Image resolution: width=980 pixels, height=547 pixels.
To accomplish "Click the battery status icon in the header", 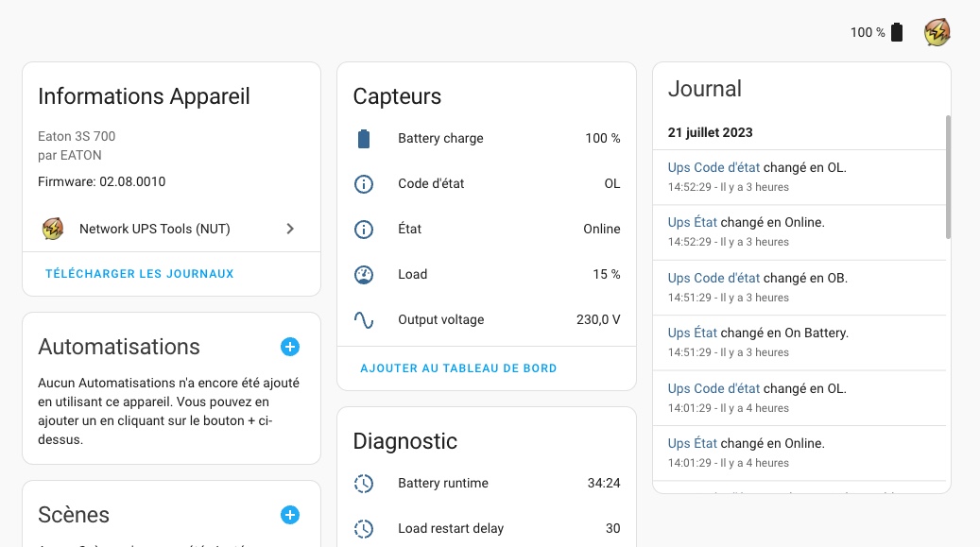I will point(897,32).
